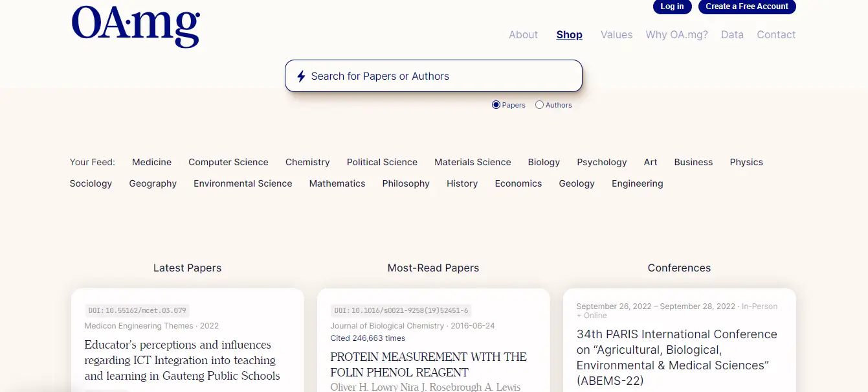This screenshot has width=868, height=392.
Task: Click the Log in button
Action: (x=672, y=6)
